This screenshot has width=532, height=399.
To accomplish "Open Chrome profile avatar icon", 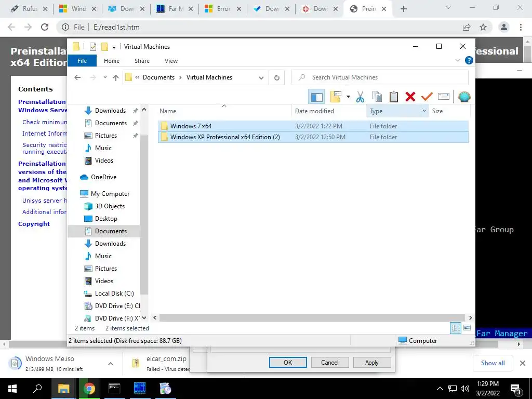I will coord(504,27).
